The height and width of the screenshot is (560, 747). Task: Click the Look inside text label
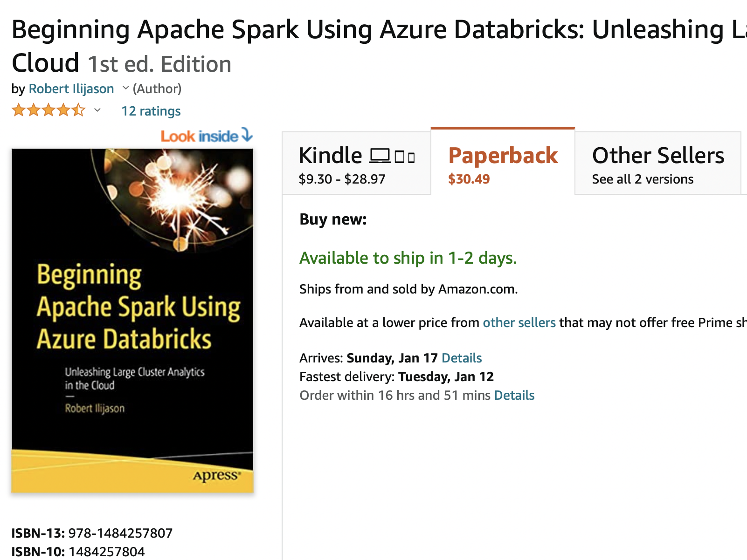click(x=200, y=136)
